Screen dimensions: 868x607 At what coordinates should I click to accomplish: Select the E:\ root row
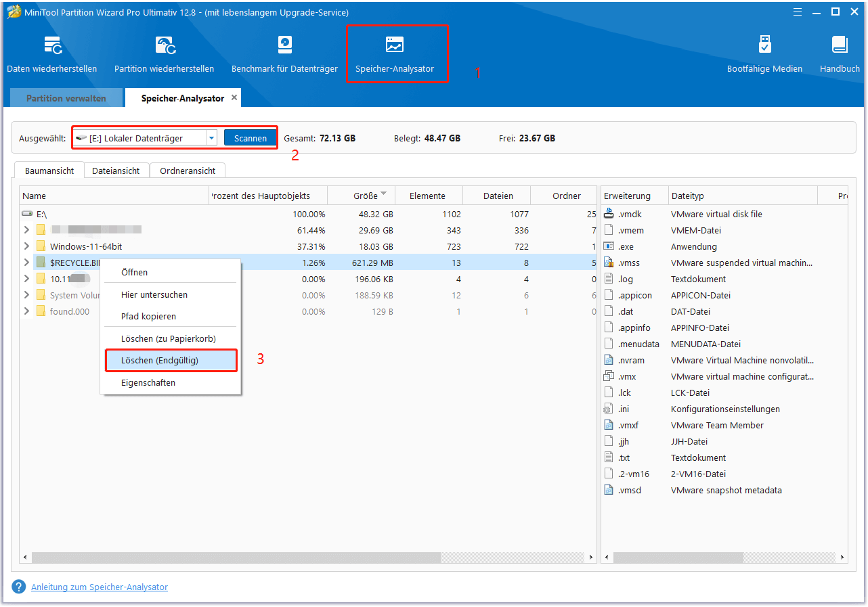pos(307,214)
